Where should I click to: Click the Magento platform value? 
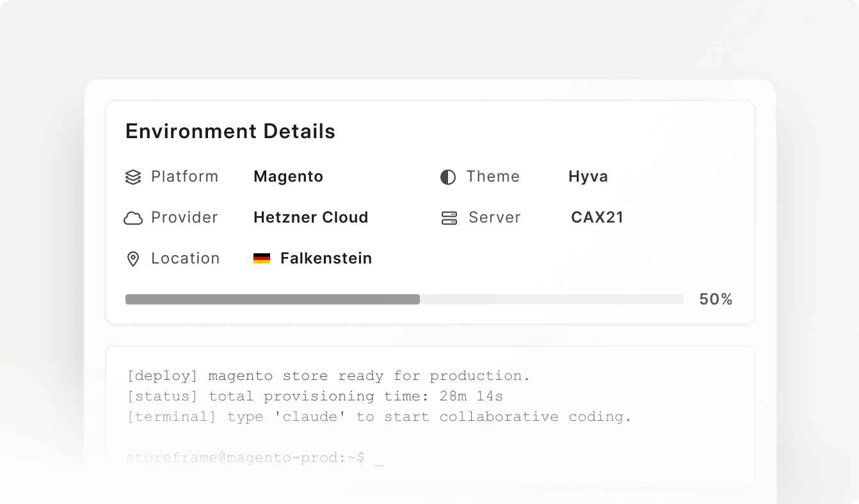click(x=289, y=177)
